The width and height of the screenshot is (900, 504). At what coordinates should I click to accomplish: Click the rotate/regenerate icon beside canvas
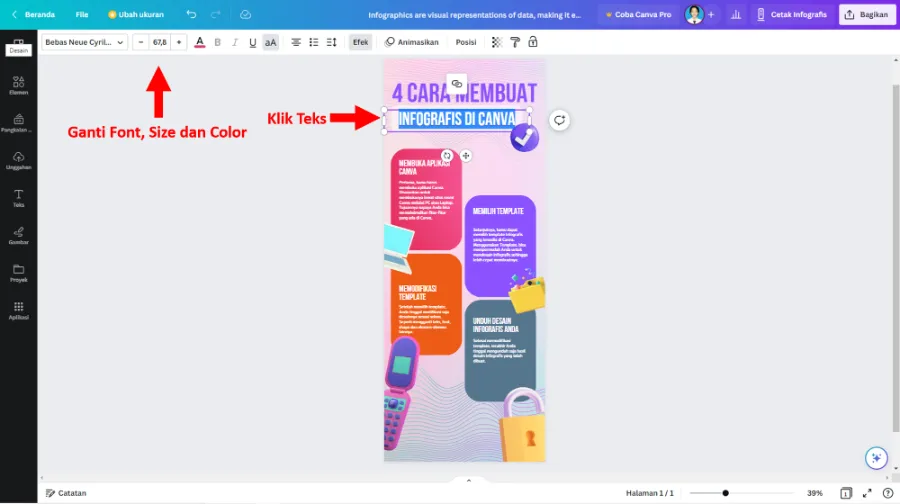tap(559, 120)
